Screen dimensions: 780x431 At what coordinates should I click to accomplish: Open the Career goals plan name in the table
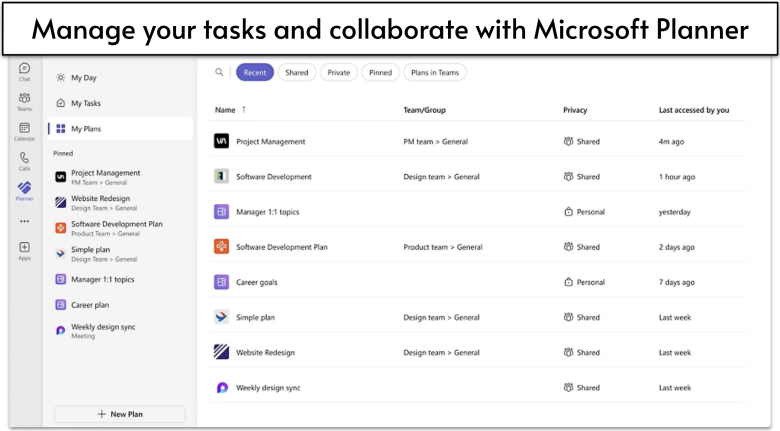click(x=257, y=282)
